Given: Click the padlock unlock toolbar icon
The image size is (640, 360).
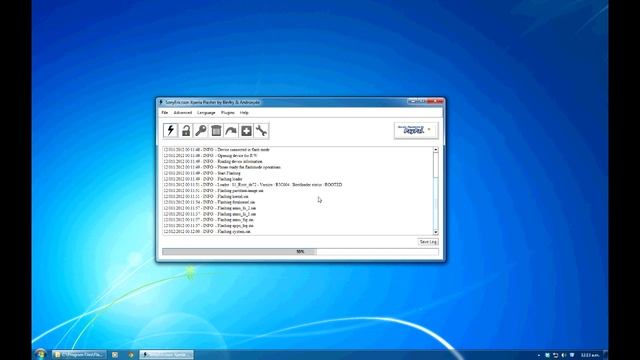Looking at the screenshot, I should click(186, 131).
